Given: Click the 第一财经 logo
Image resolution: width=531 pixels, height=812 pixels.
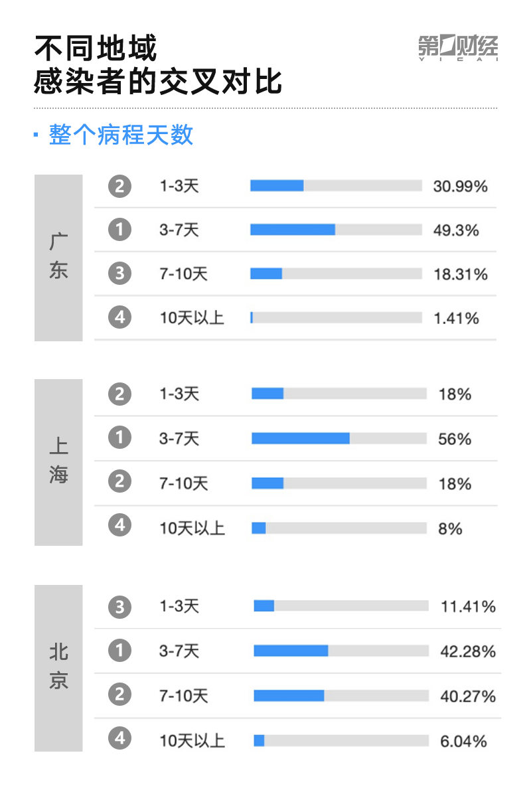Looking at the screenshot, I should [x=458, y=48].
